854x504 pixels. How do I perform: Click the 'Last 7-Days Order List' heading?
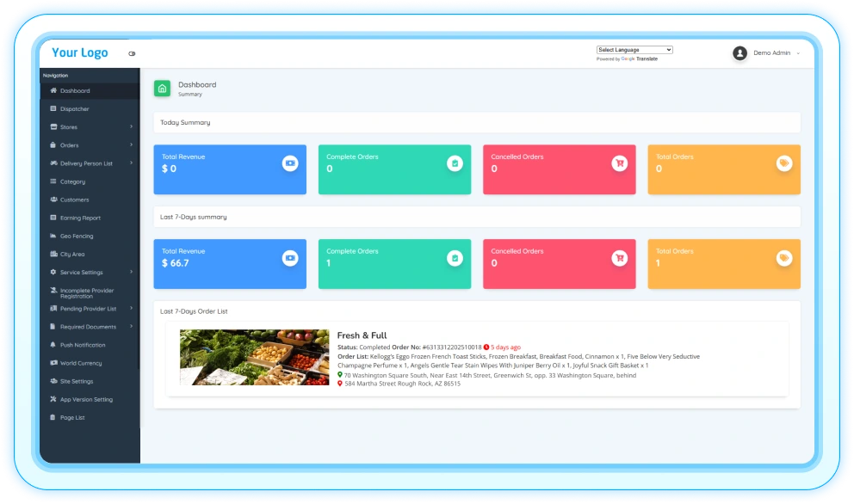tap(194, 311)
